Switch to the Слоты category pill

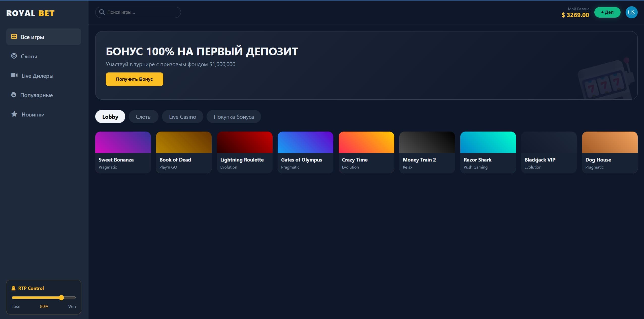coord(144,116)
